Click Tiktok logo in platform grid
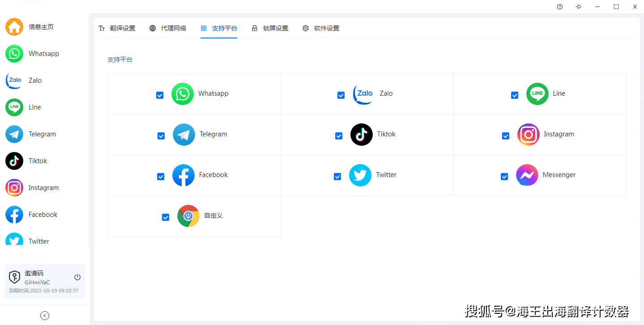The width and height of the screenshot is (644, 325). [362, 135]
